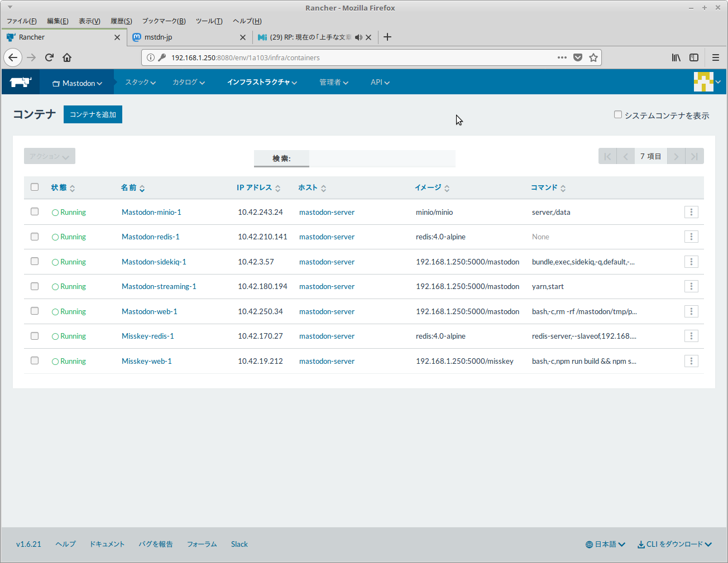The height and width of the screenshot is (563, 728).
Task: Click the コンテナを追加 button
Action: pos(93,114)
